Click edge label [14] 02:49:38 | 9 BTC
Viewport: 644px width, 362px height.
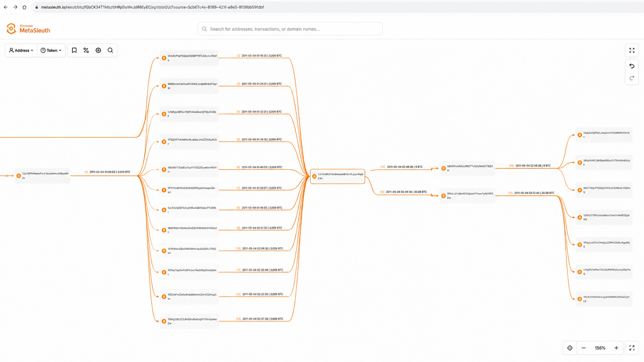(x=402, y=167)
